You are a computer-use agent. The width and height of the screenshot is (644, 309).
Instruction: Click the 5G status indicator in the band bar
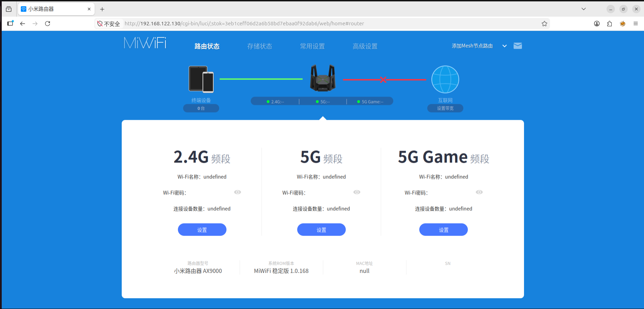click(323, 102)
